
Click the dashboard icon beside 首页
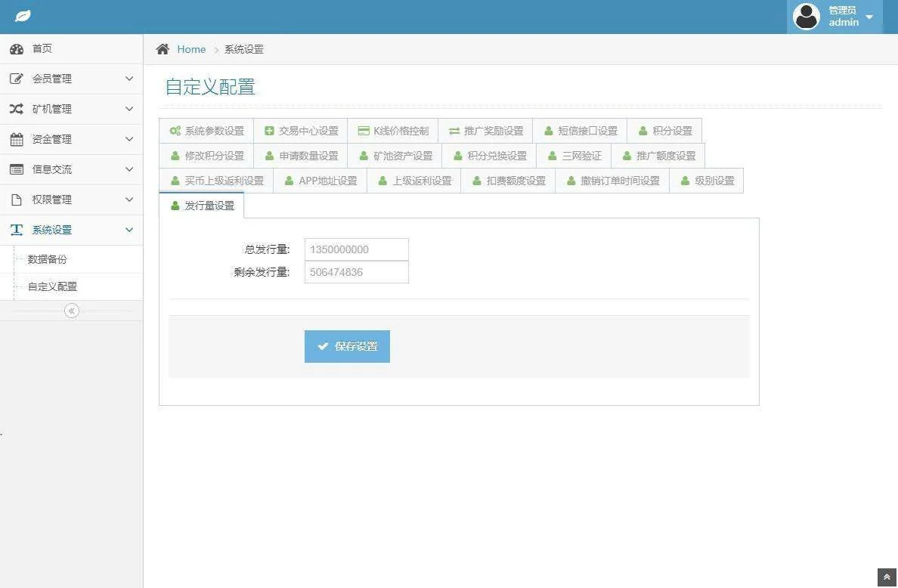coord(17,49)
